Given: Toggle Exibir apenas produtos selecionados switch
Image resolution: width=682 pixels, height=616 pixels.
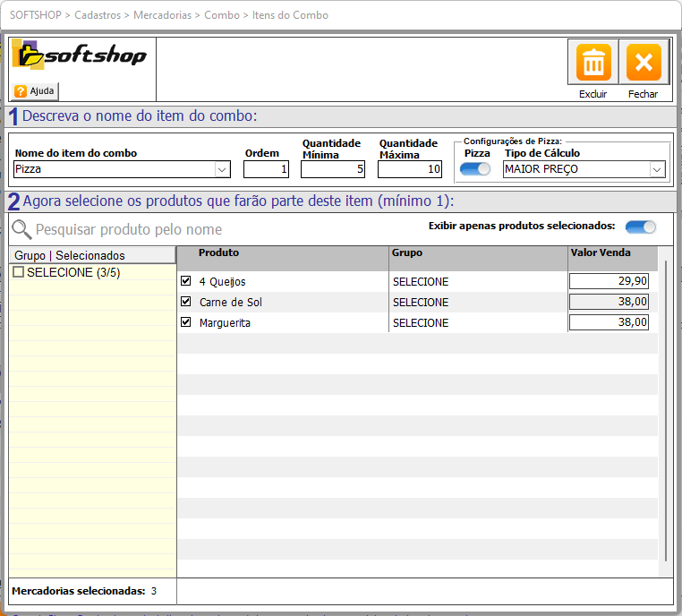Looking at the screenshot, I should [640, 227].
